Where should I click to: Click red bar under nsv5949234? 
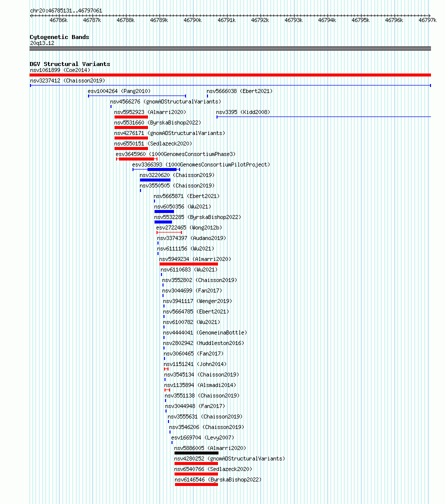pos(188,264)
